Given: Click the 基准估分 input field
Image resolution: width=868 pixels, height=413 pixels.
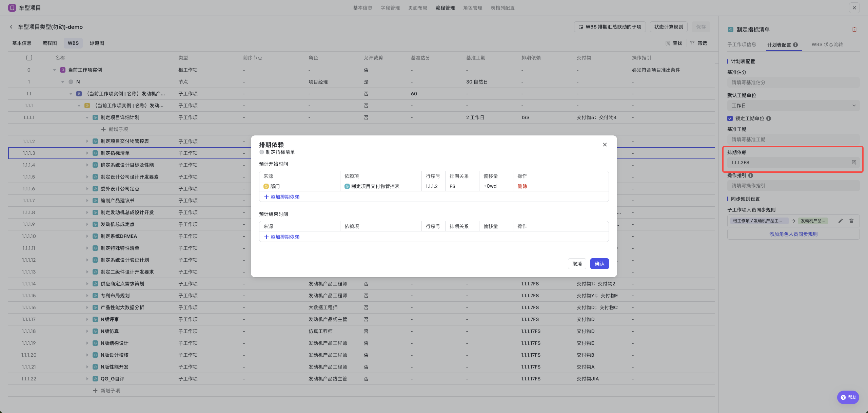Looking at the screenshot, I should [x=793, y=82].
